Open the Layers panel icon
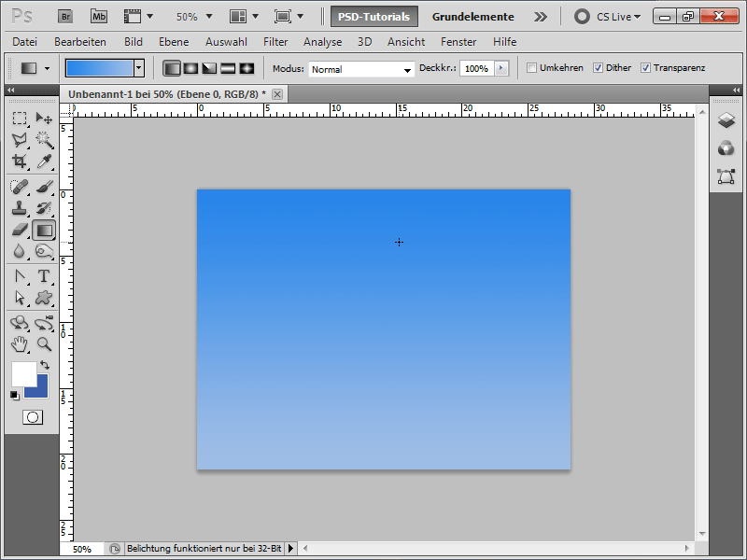 [x=726, y=120]
